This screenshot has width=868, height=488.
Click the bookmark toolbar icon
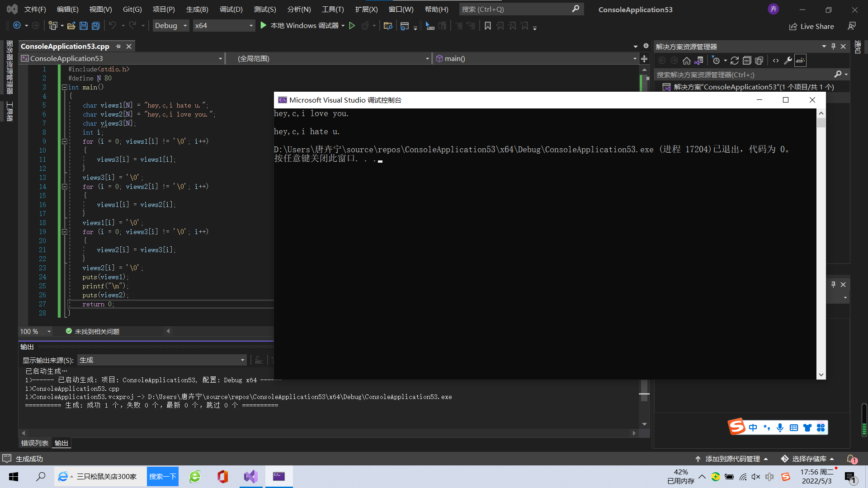[x=488, y=26]
